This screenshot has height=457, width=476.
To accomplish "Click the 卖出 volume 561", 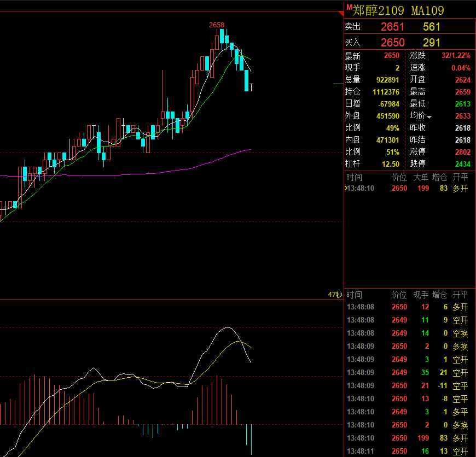I will (431, 27).
